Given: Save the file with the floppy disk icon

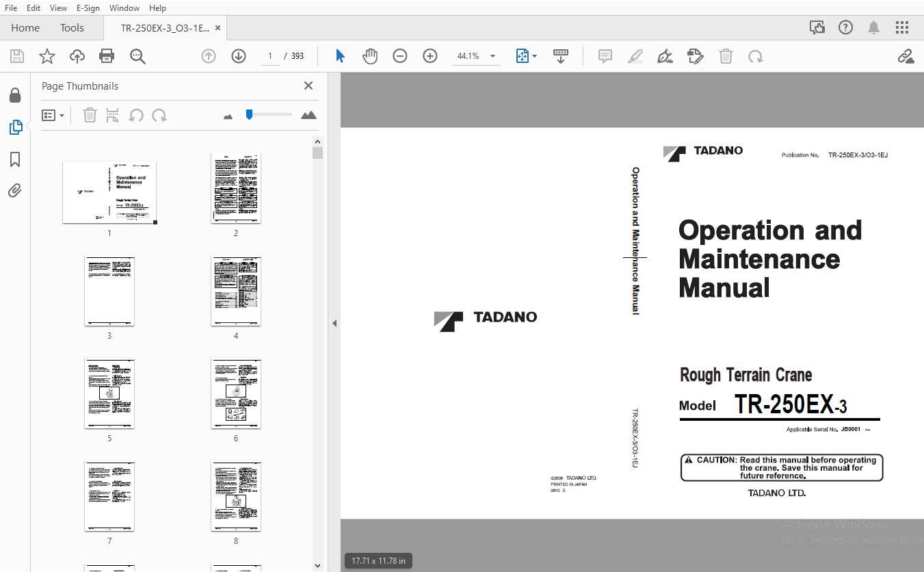Looking at the screenshot, I should click(x=16, y=56).
